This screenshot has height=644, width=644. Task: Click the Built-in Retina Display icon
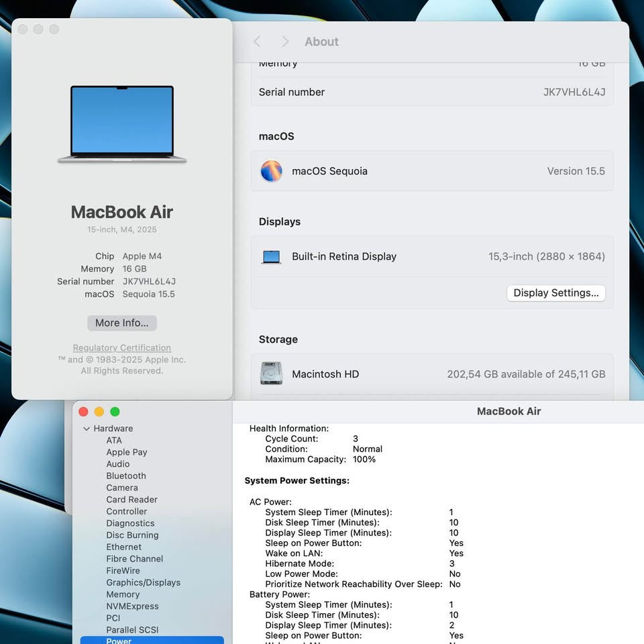(x=271, y=257)
